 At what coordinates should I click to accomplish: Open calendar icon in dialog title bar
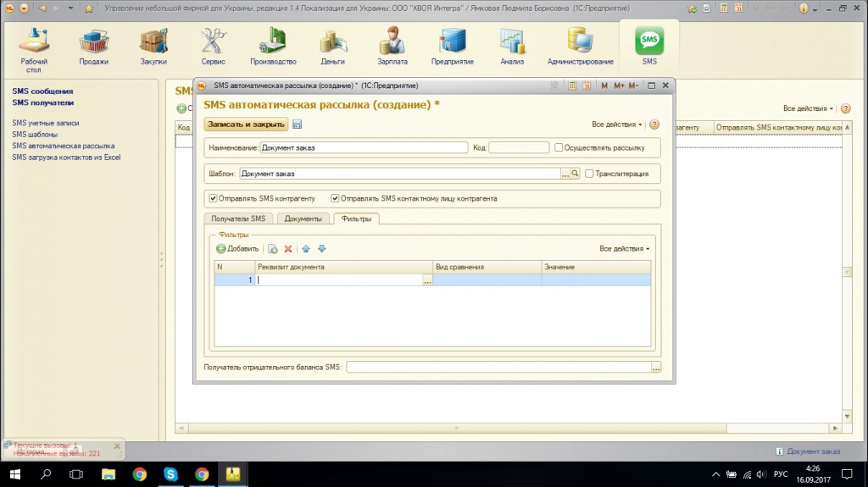[x=587, y=86]
